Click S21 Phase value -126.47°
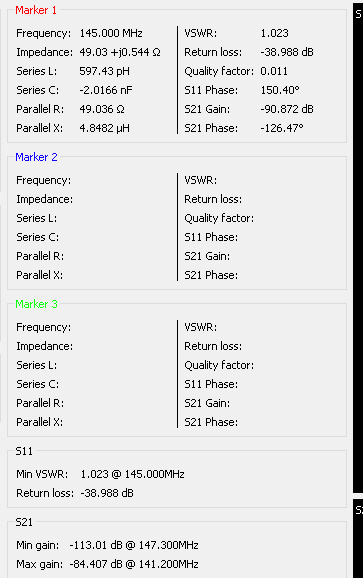Viewport: 363px width, 578px height. coord(282,128)
